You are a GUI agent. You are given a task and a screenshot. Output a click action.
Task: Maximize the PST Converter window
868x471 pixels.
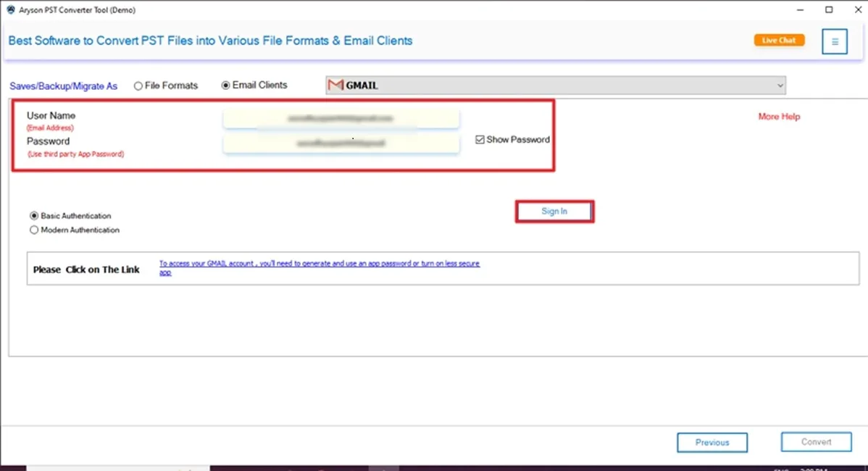pos(829,10)
